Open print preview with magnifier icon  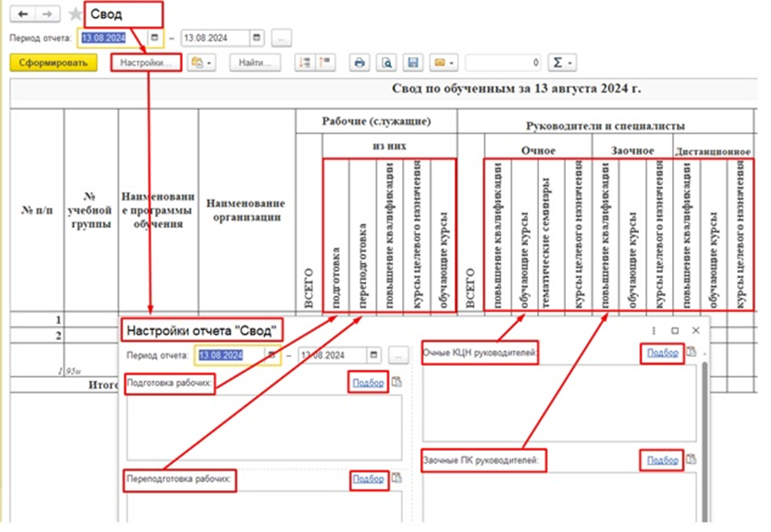tap(385, 63)
